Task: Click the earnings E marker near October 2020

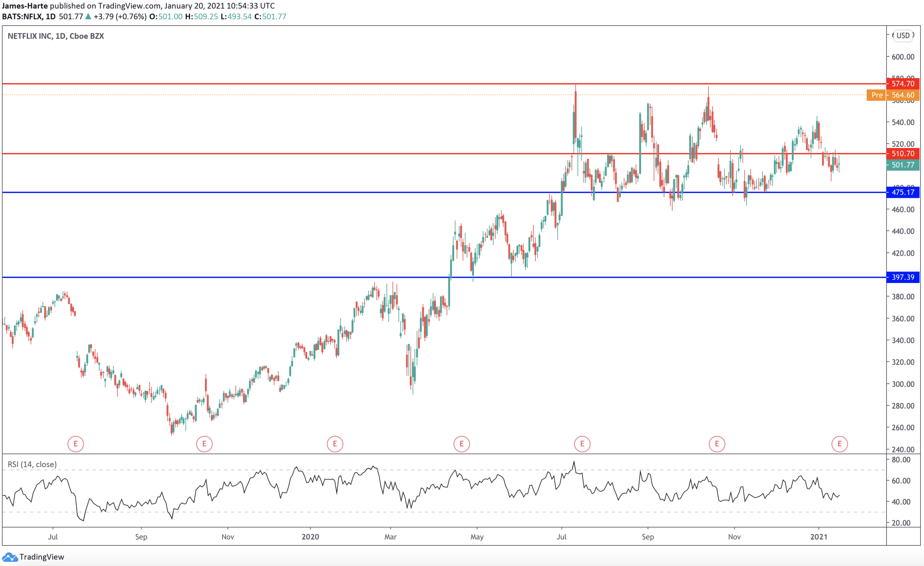Action: 717,444
